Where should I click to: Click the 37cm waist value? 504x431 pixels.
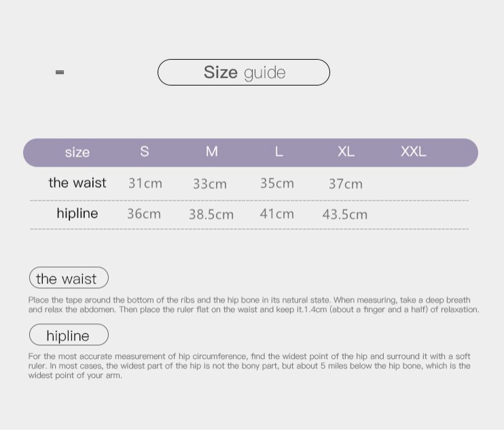click(x=346, y=184)
